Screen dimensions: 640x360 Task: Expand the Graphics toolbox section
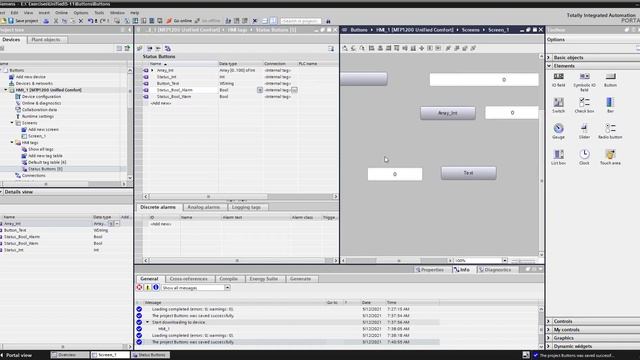[549, 338]
